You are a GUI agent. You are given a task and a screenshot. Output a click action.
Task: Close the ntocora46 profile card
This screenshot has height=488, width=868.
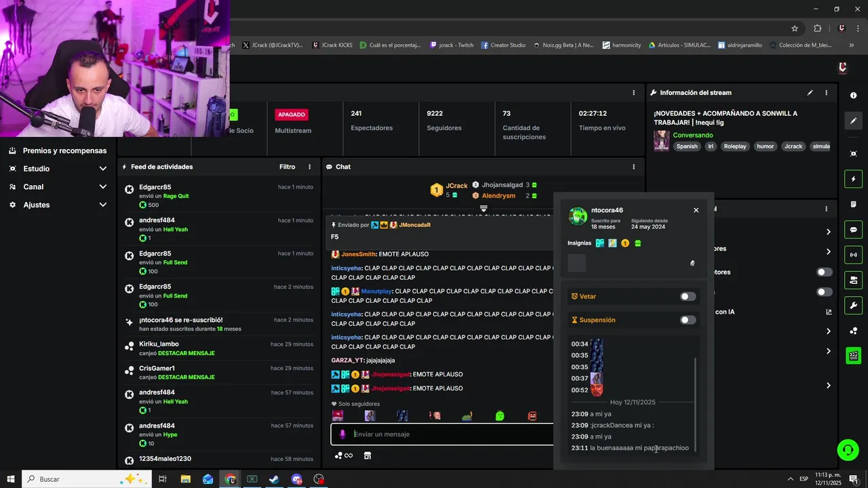[x=696, y=210]
